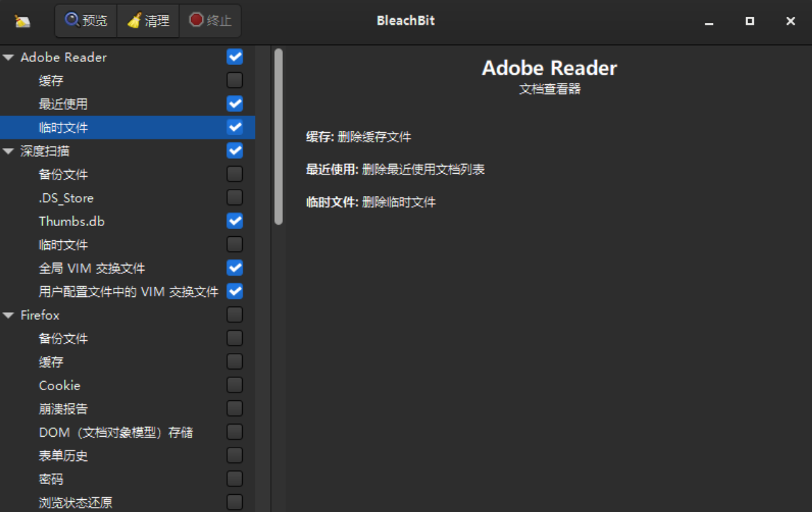Check the .DS_Store checkbox
812x512 pixels.
click(234, 197)
